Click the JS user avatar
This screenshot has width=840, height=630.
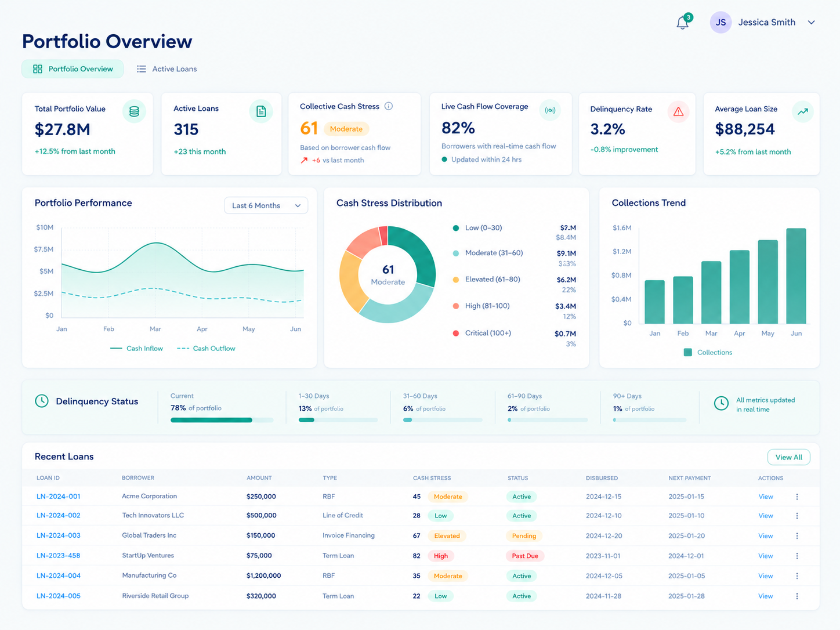point(720,23)
